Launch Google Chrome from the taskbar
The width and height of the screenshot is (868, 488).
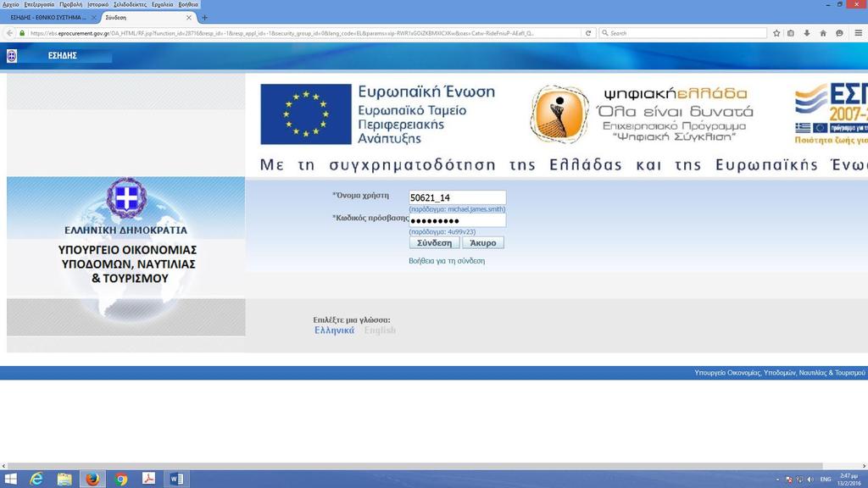(x=120, y=480)
